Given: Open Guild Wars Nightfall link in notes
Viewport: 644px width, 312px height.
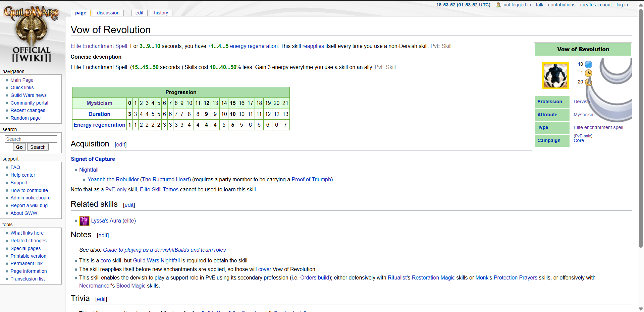Looking at the screenshot, I should click(156, 260).
